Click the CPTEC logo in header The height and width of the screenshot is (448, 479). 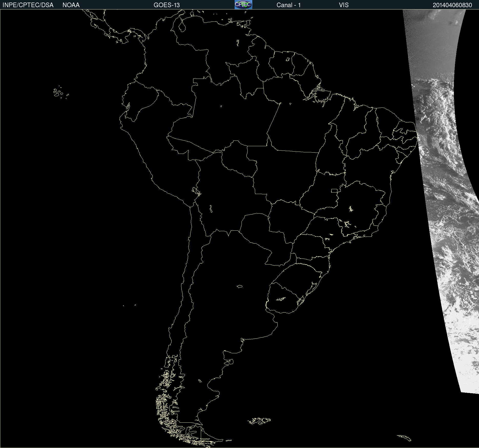(243, 5)
